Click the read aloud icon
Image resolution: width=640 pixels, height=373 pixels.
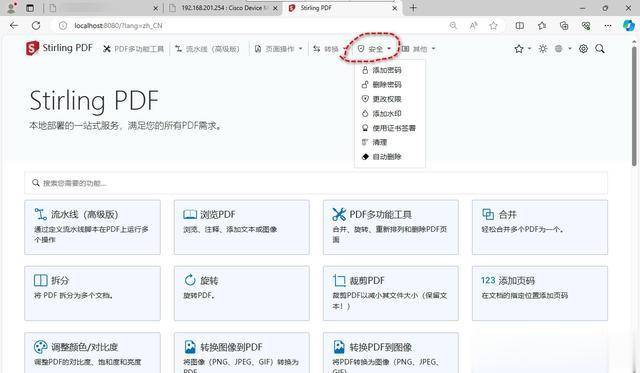(473, 26)
